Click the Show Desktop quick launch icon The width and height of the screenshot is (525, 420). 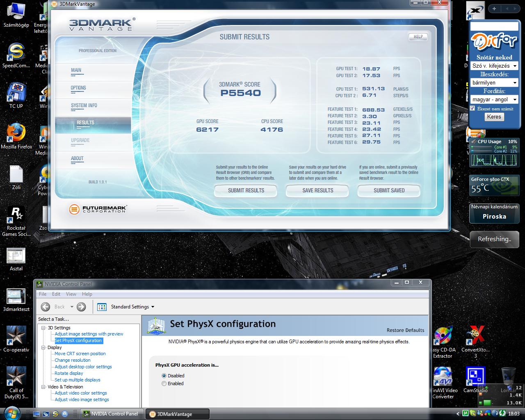click(x=37, y=414)
